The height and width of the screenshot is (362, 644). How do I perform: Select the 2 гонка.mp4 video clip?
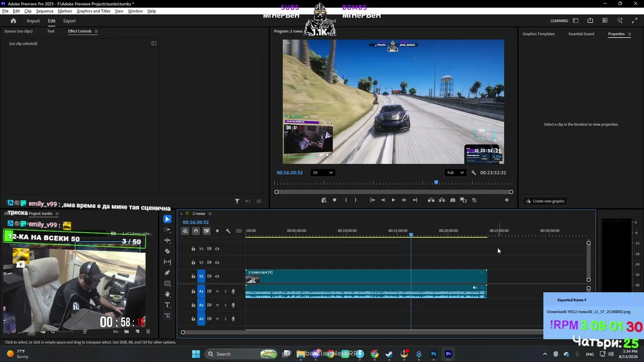point(366,276)
